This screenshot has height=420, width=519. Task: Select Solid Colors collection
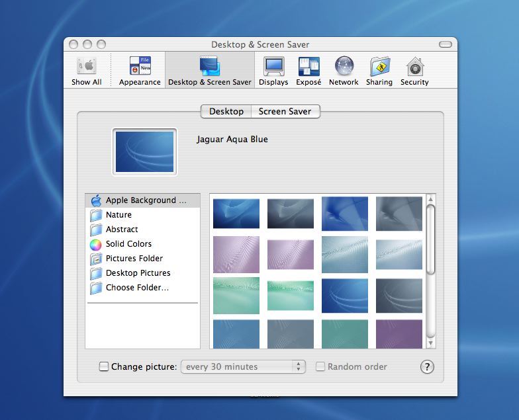[x=143, y=244]
